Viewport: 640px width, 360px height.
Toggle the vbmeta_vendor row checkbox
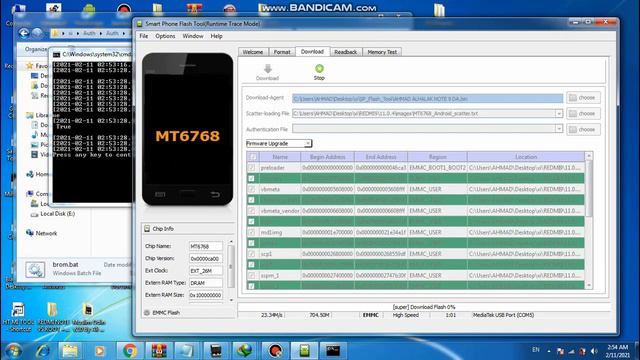[x=251, y=211]
